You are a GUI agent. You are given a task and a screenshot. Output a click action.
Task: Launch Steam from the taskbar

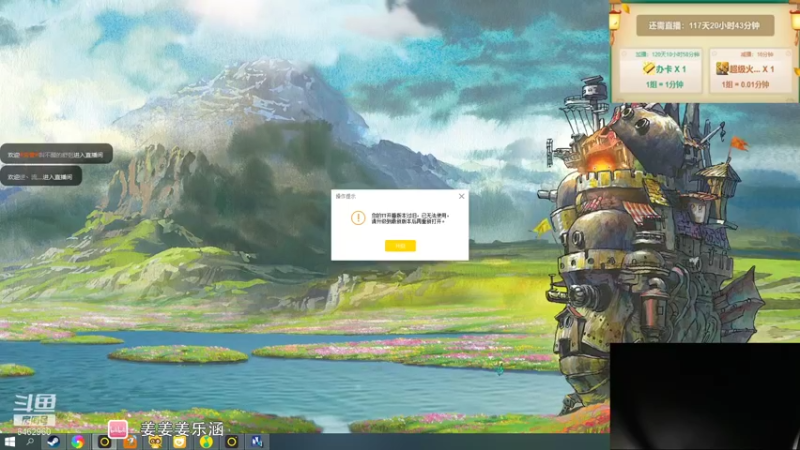coord(53,442)
